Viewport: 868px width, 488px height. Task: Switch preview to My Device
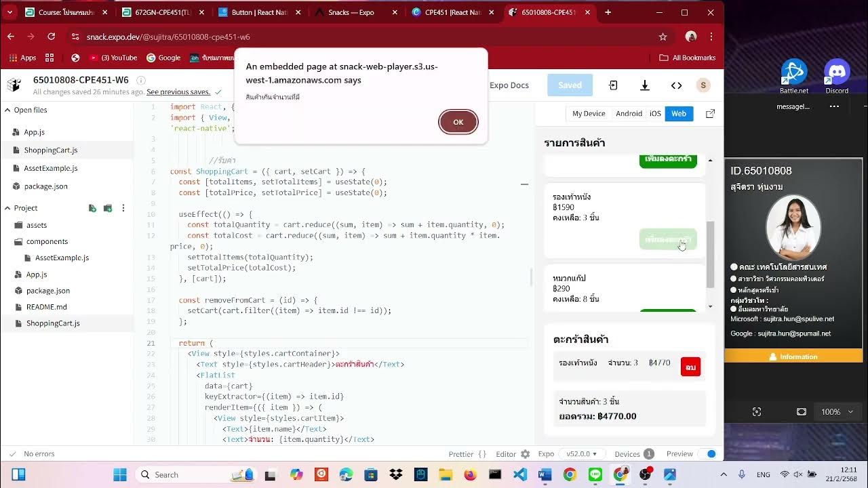click(589, 114)
